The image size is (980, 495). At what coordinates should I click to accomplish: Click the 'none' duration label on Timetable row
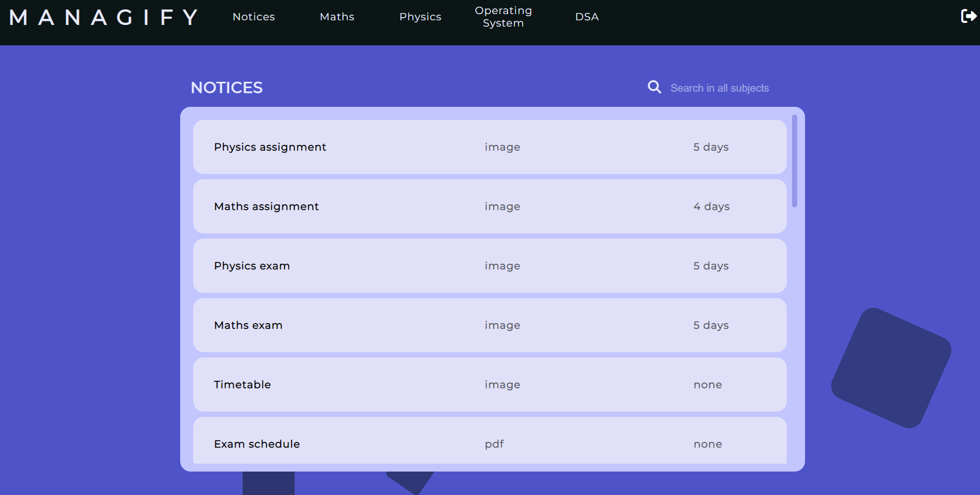(x=707, y=385)
